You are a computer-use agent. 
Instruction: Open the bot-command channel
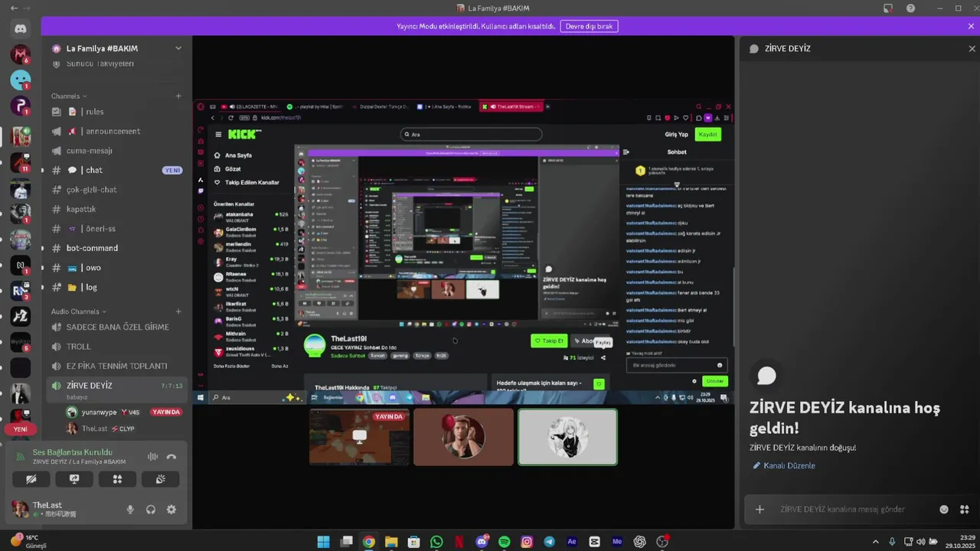coord(116,248)
